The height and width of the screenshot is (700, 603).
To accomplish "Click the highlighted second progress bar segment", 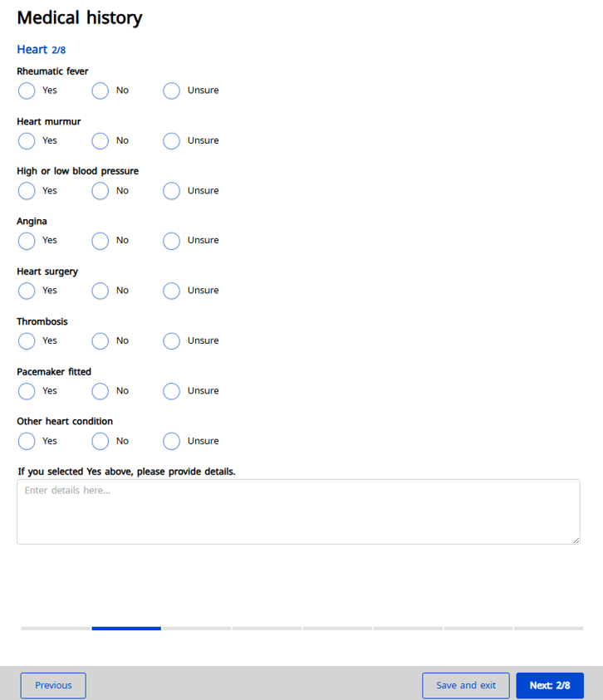I will [126, 629].
